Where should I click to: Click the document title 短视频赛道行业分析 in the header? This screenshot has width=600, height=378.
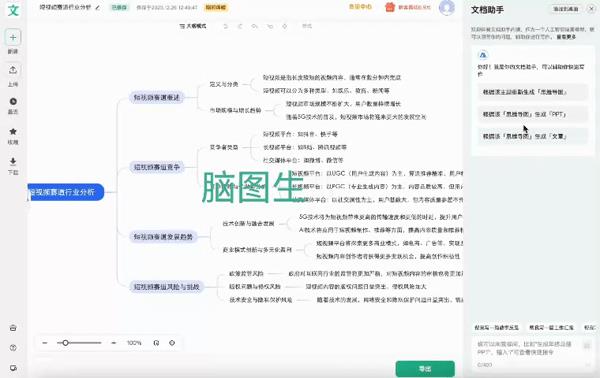(x=65, y=7)
